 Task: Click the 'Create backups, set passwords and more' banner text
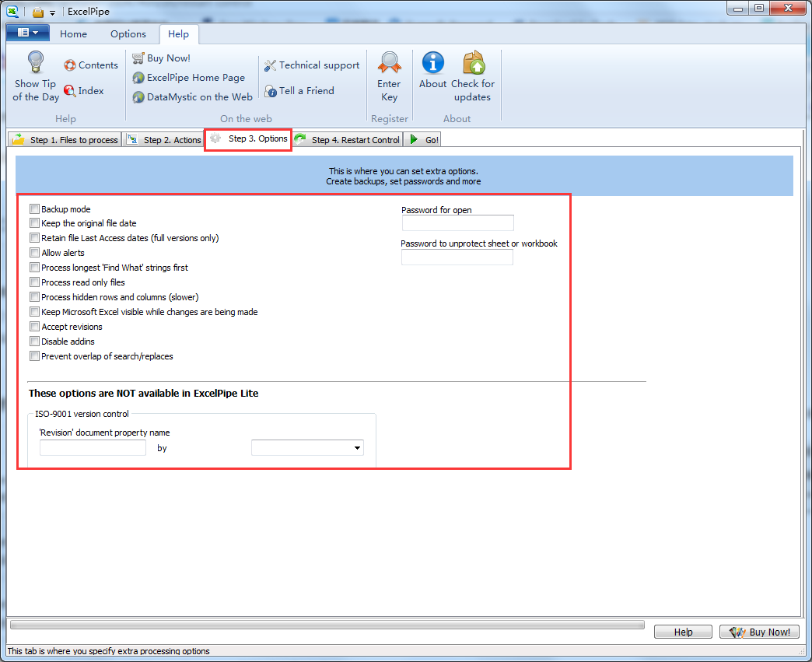pyautogui.click(x=404, y=181)
